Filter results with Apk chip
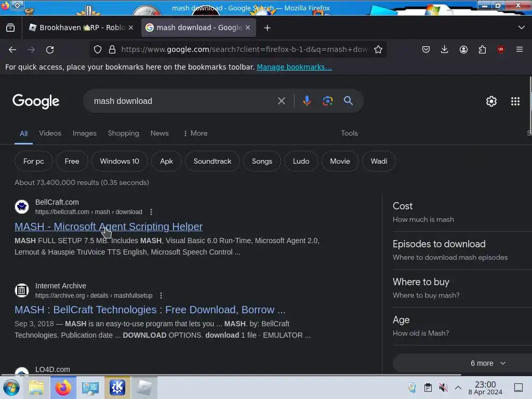Image resolution: width=532 pixels, height=399 pixels. pos(166,161)
